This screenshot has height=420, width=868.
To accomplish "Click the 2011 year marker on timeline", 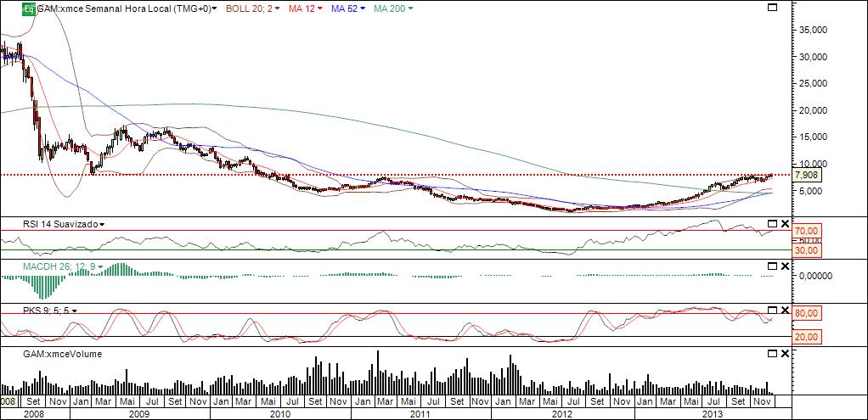I will [420, 414].
